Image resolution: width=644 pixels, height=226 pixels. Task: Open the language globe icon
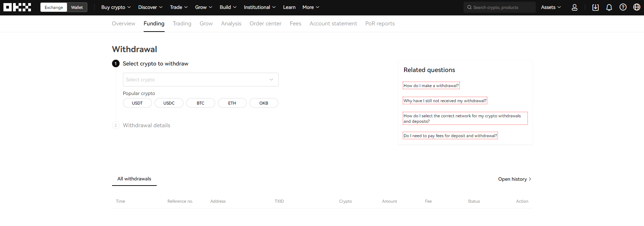tap(637, 7)
